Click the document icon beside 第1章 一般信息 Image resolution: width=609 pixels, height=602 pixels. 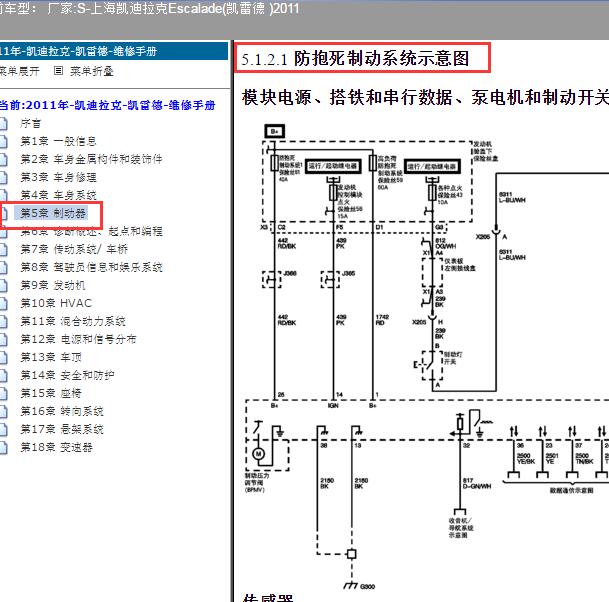click(x=3, y=141)
